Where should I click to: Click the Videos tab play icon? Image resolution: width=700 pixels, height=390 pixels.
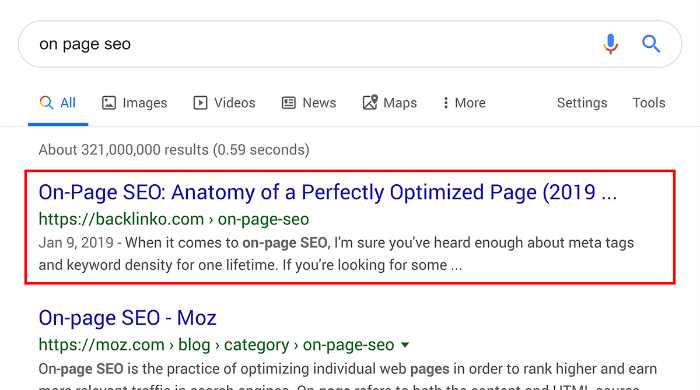200,103
